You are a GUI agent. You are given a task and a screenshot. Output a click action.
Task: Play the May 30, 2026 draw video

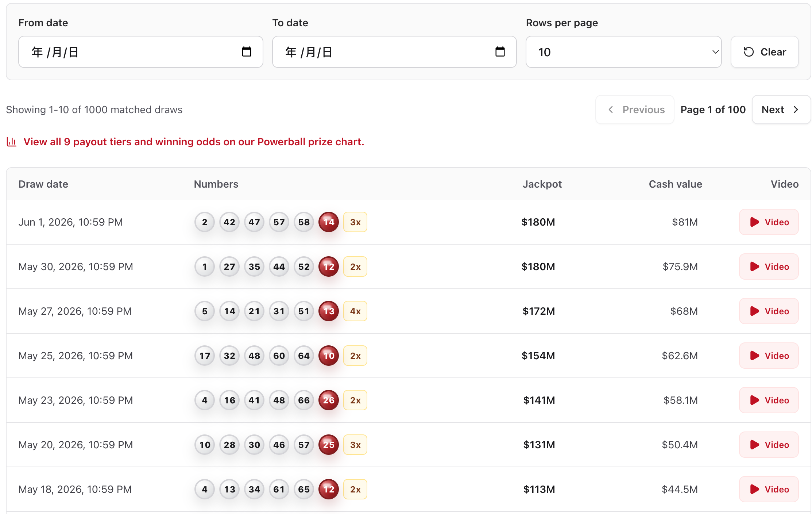pos(769,266)
